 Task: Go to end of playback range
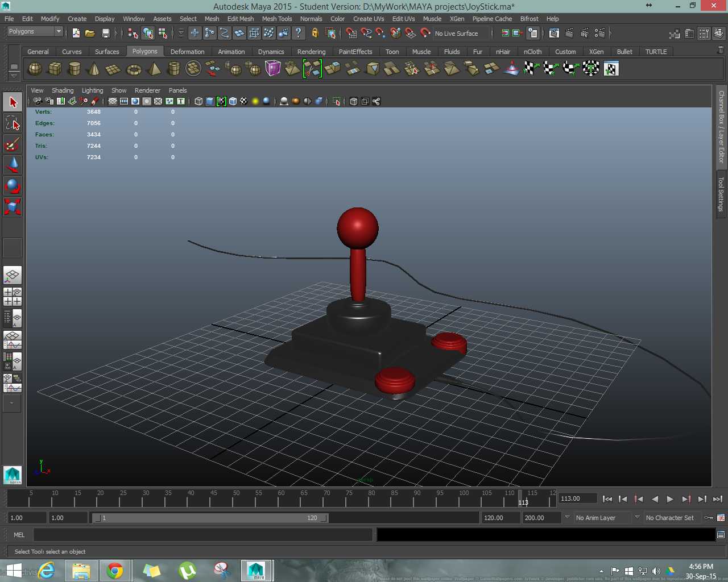click(x=718, y=499)
